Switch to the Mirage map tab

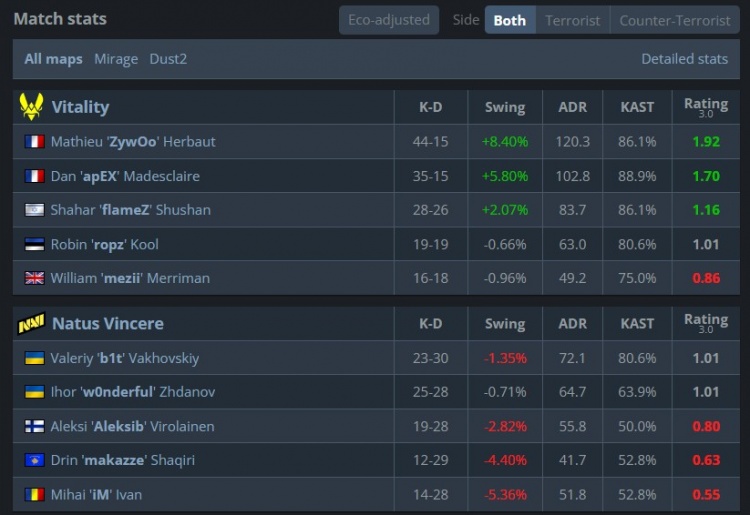click(116, 59)
